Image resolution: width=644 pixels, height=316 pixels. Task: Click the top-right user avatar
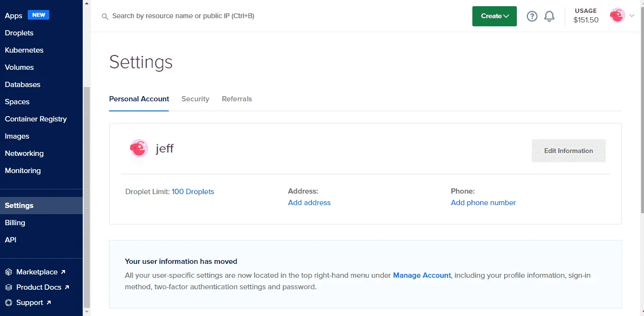tap(617, 16)
